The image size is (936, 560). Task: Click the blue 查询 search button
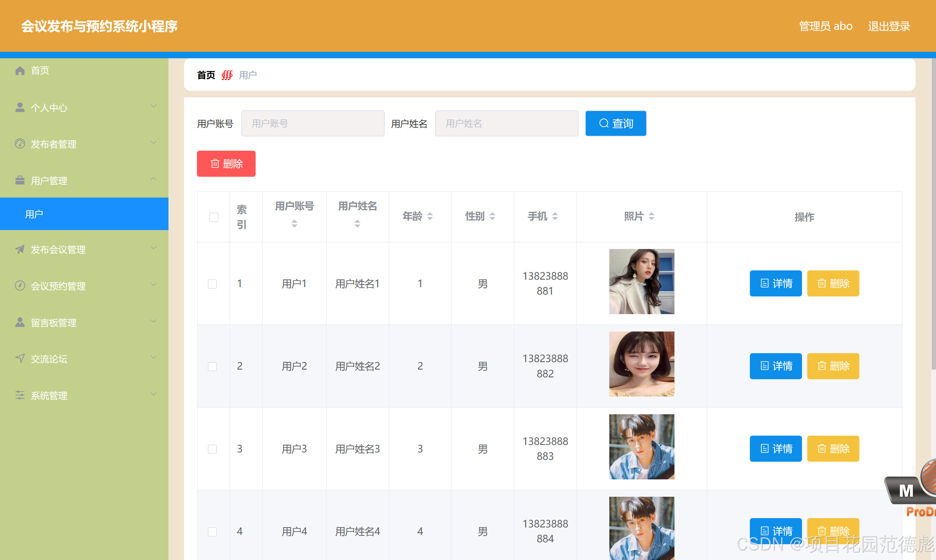coord(616,123)
